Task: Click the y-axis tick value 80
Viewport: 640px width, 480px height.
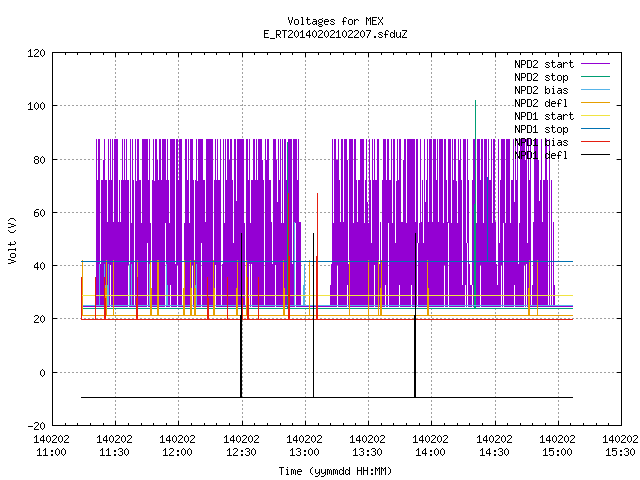Action: (x=39, y=160)
